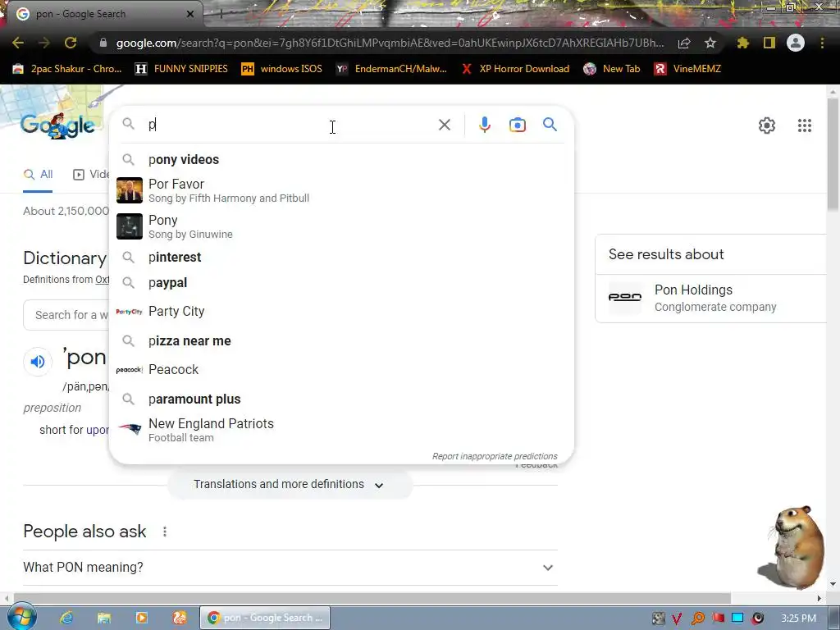The height and width of the screenshot is (630, 840).
Task: Click the Chrome address bar URL
Action: (390, 43)
